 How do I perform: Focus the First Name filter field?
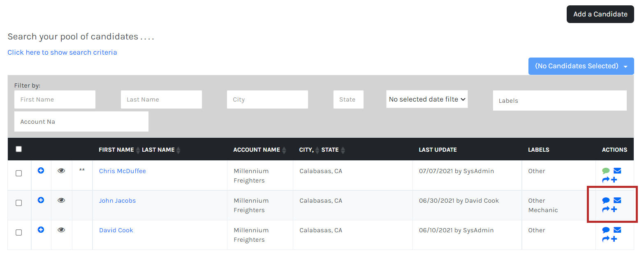coord(55,99)
